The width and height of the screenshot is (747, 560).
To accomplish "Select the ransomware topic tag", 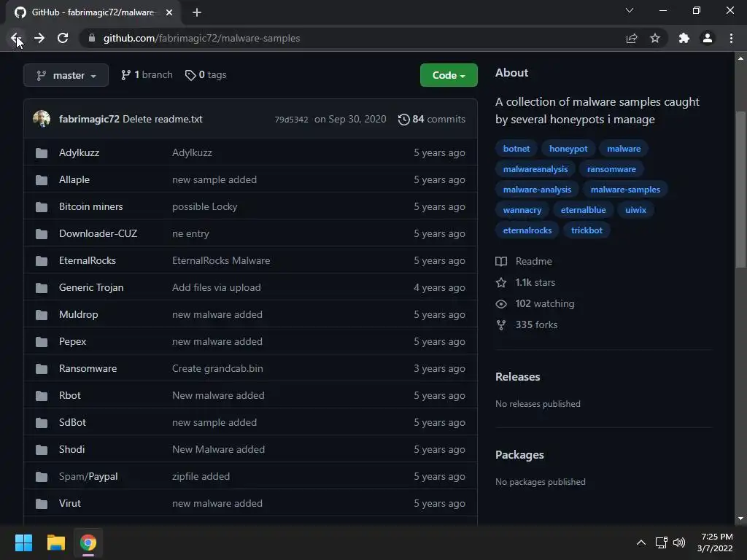I will click(611, 169).
